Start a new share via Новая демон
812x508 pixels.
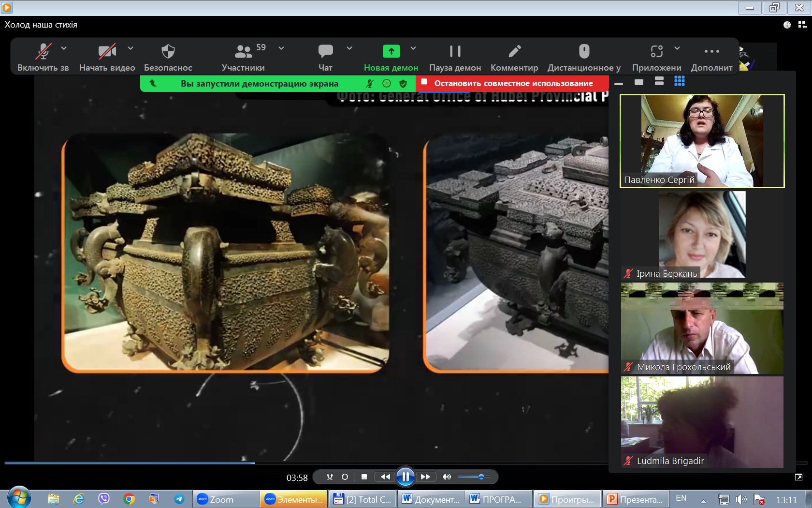[x=391, y=58]
